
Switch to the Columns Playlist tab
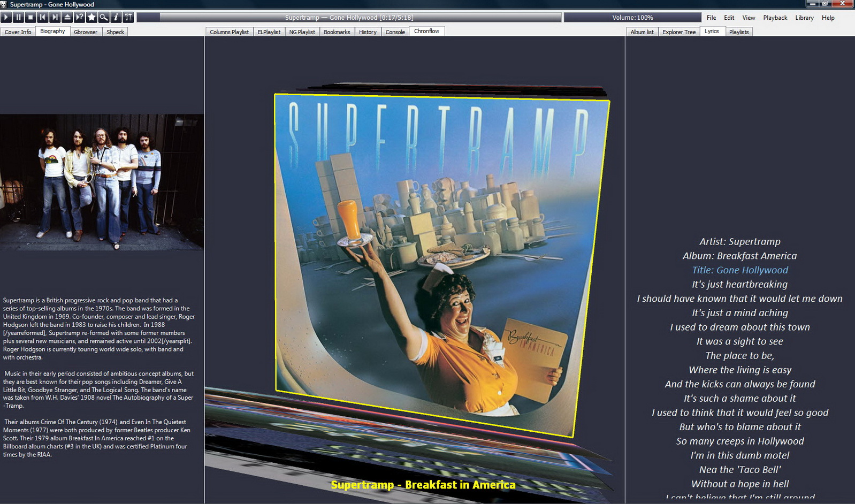tap(229, 32)
